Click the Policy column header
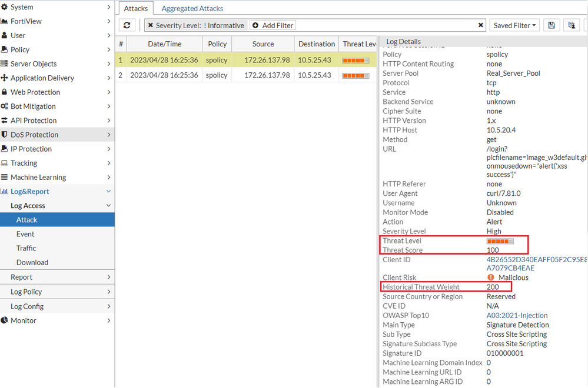This screenshot has width=588, height=388. click(217, 44)
